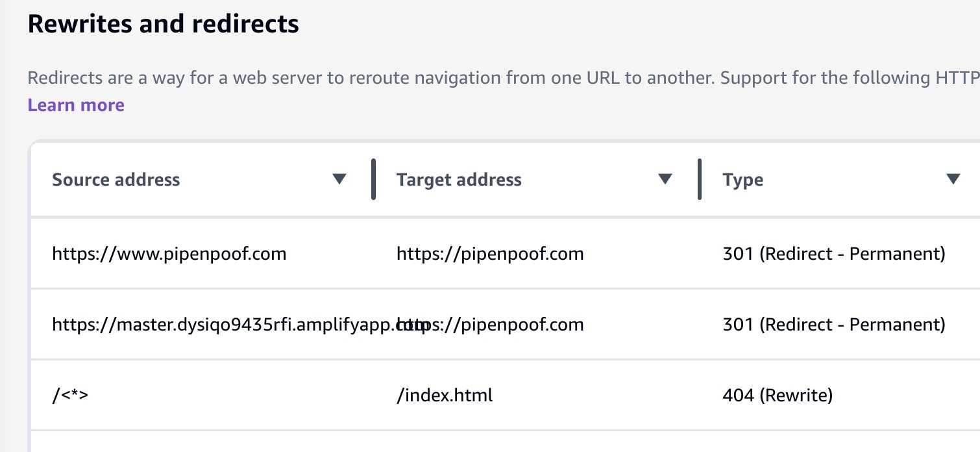The height and width of the screenshot is (452, 980).
Task: Toggle the Type column sort arrow
Action: pos(953,179)
